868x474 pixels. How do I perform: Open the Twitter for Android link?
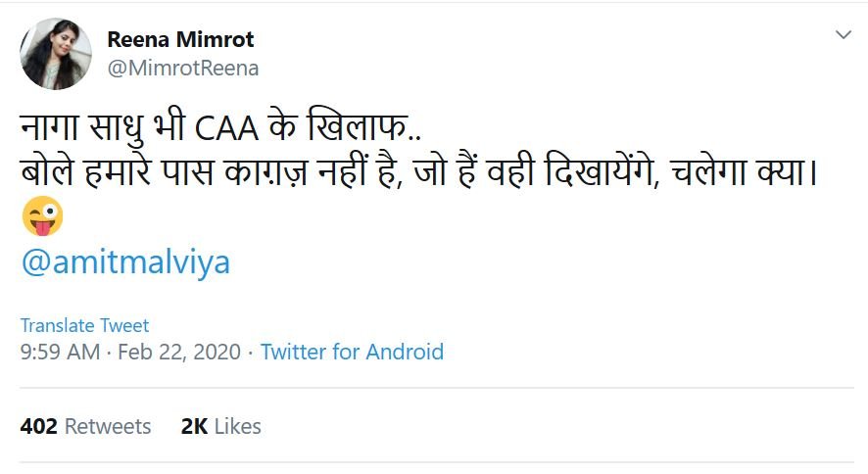352,352
